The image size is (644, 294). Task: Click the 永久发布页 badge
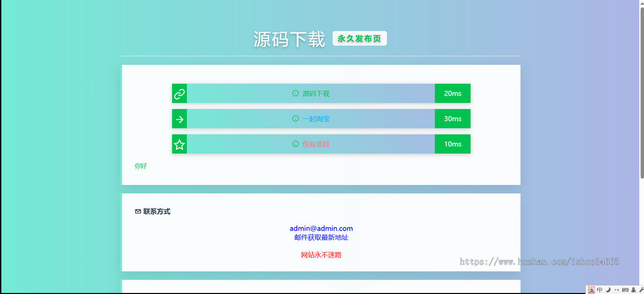[x=360, y=39]
